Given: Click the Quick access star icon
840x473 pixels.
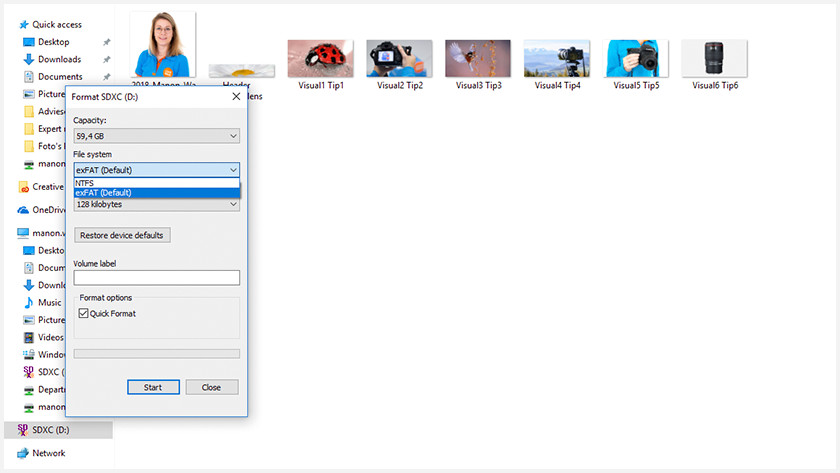Looking at the screenshot, I should point(24,25).
